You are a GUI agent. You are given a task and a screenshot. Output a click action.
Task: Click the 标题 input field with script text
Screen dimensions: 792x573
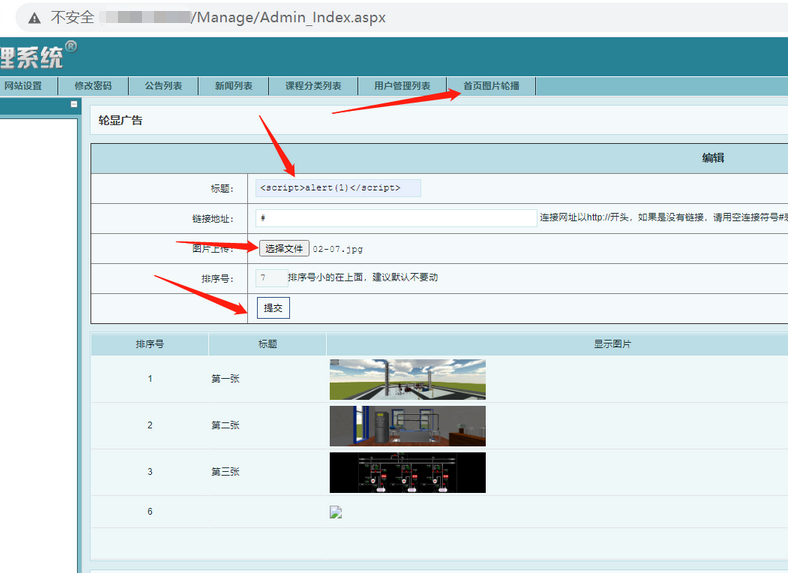click(x=338, y=188)
